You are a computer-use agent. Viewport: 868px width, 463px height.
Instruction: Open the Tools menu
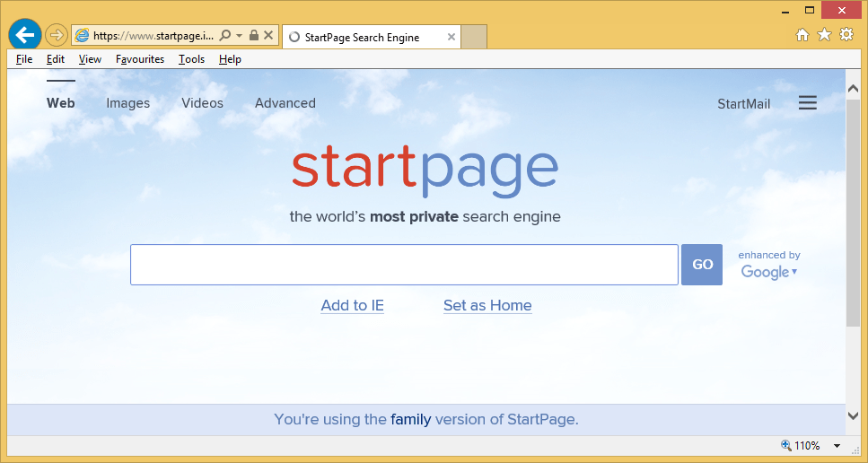tap(191, 59)
